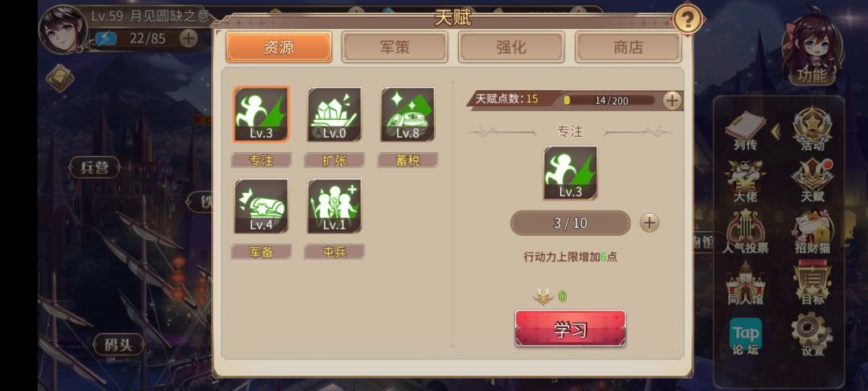Select the 蓄税 talent icon

click(407, 114)
